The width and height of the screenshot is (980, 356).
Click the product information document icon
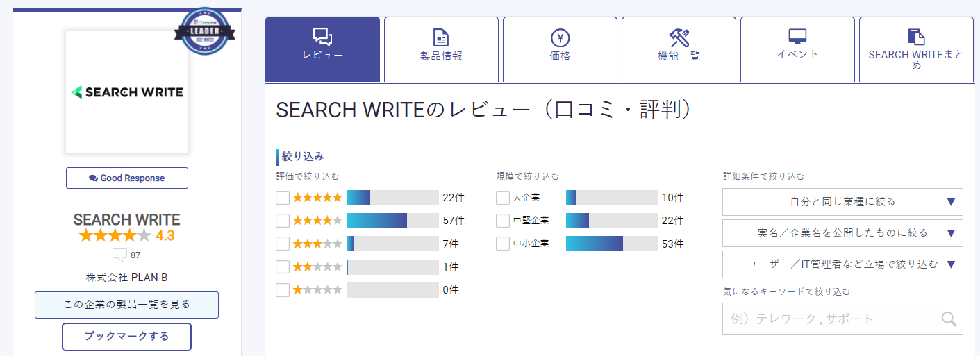[441, 37]
